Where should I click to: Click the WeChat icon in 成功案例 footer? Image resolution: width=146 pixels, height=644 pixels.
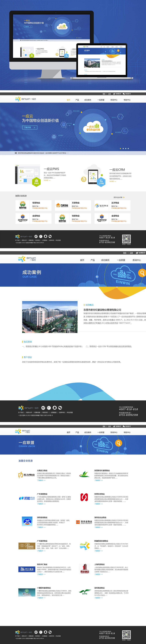60,407
